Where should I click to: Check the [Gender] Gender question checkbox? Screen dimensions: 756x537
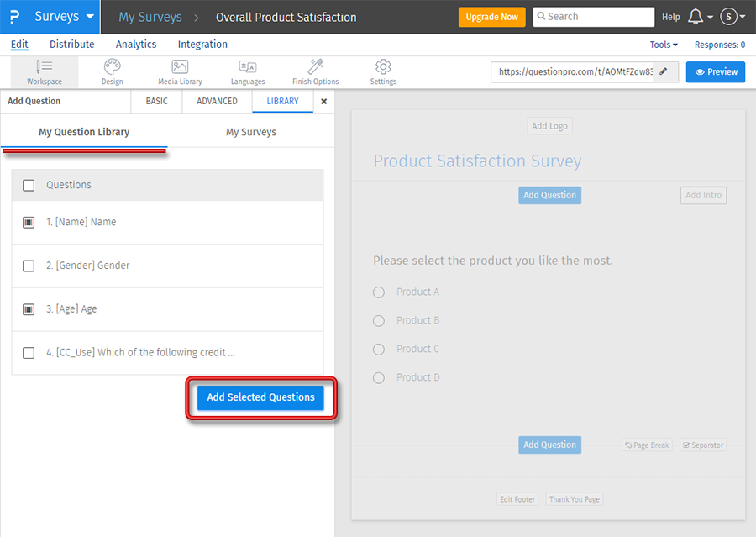pyautogui.click(x=29, y=266)
